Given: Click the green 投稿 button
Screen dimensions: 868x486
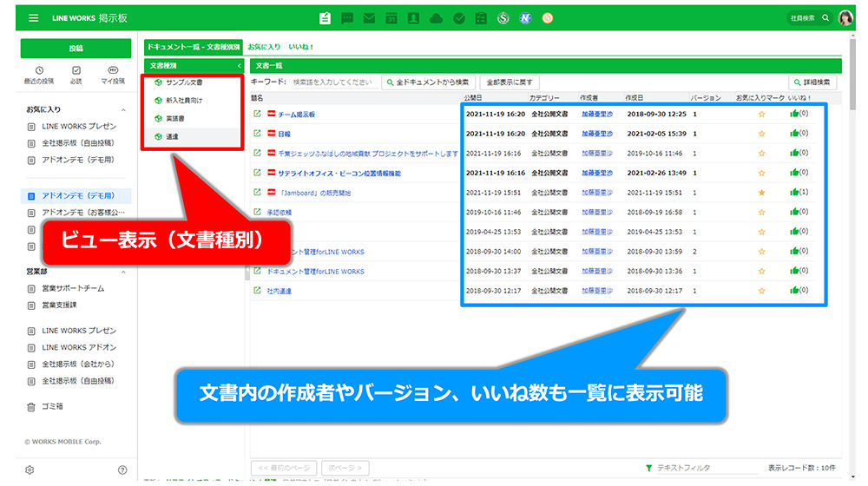Looking at the screenshot, I should (x=76, y=48).
